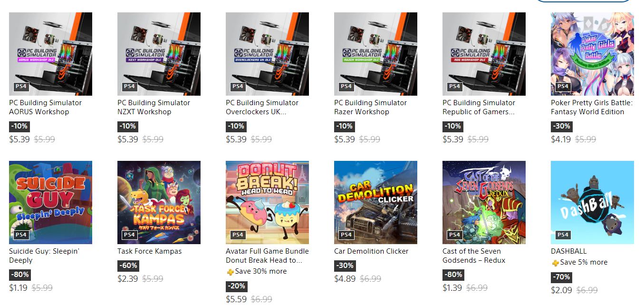
Task: Open the Suicide Guy: Sleepin' Deeply cover art
Action: click(x=50, y=202)
